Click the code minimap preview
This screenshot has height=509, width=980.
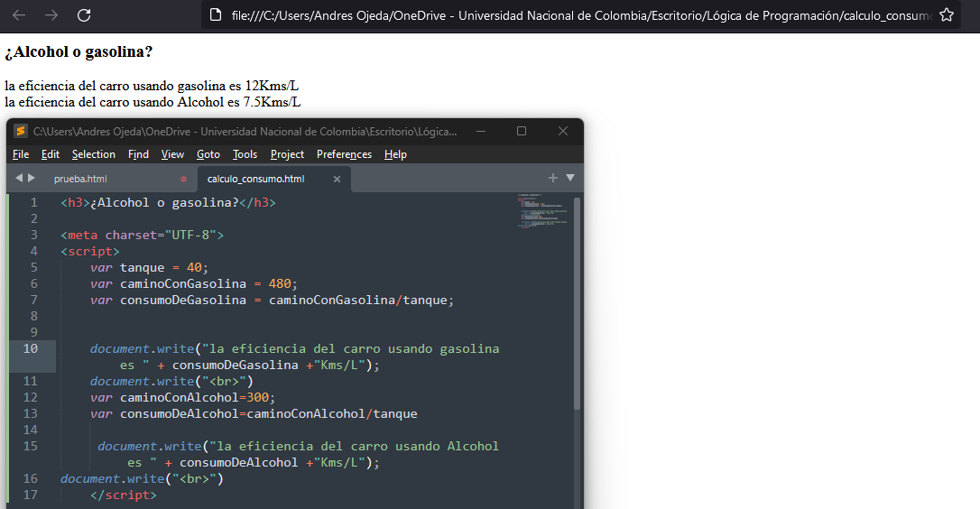point(541,210)
